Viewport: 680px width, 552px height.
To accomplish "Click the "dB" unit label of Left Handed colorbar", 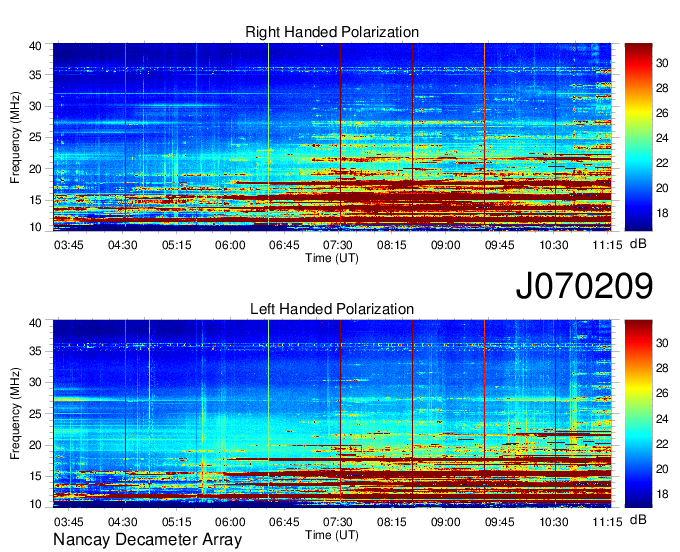I will tap(638, 519).
